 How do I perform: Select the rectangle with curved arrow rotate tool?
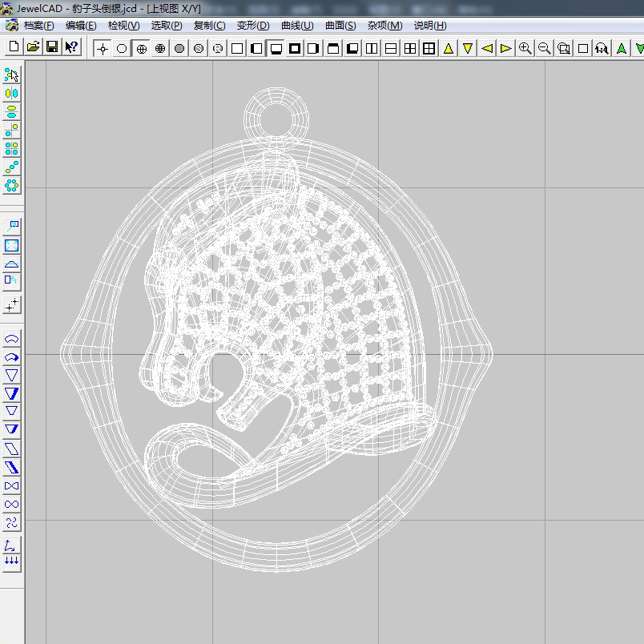point(11,281)
